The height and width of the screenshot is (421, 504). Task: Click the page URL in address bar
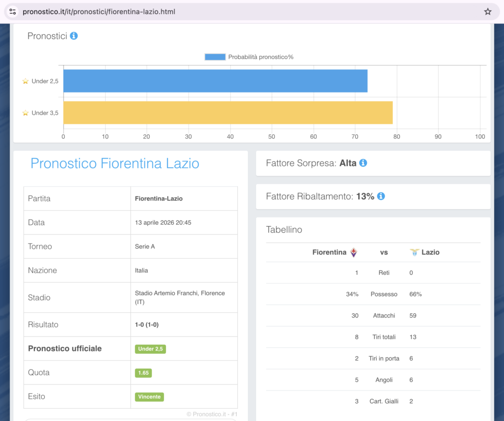click(98, 11)
